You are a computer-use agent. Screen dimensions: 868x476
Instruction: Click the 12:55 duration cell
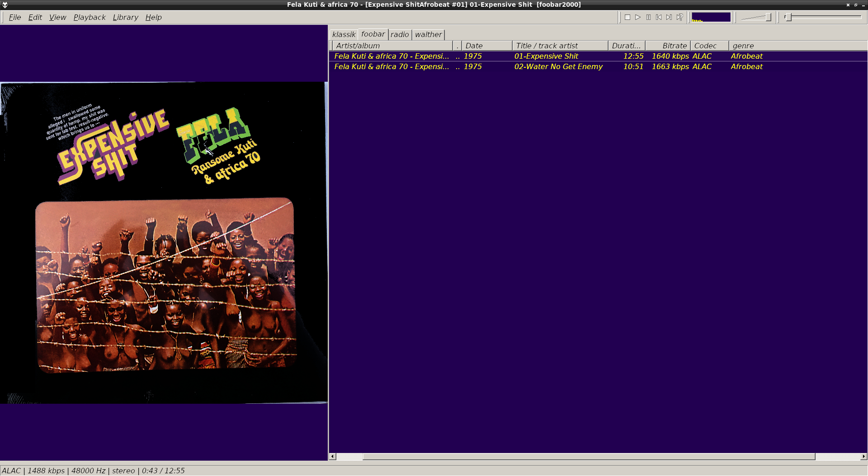coord(633,56)
